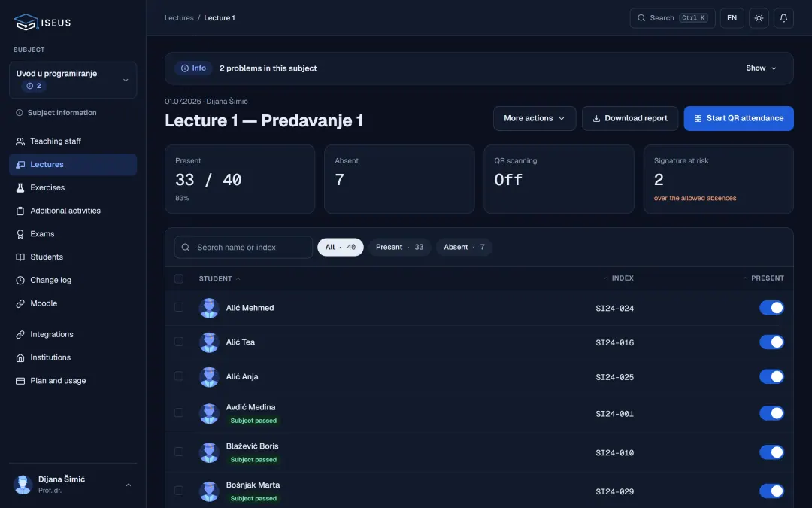Screen dimensions: 812x508
Task: Open the Students list page
Action: click(x=73, y=257)
